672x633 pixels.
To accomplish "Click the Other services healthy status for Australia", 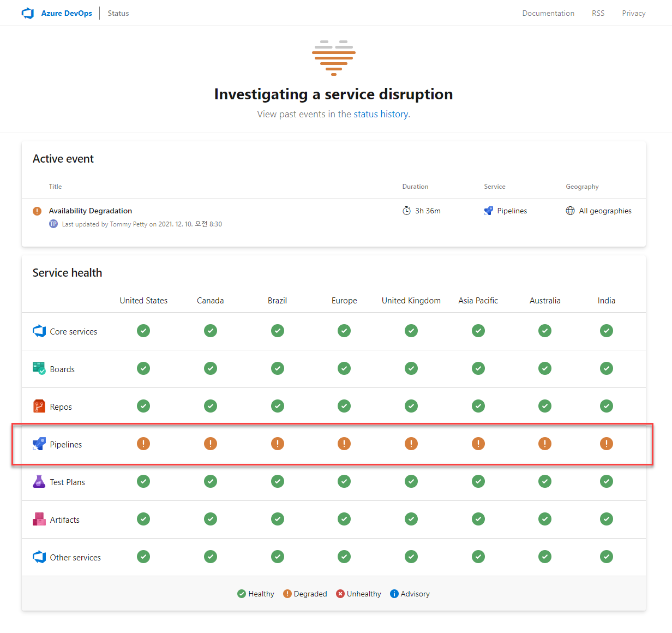I will tap(545, 557).
